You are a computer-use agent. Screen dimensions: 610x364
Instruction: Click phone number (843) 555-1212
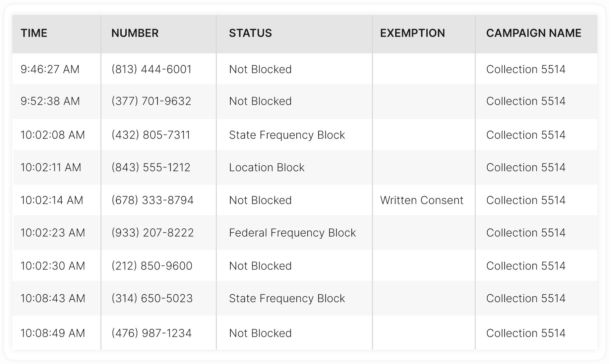[x=151, y=167]
